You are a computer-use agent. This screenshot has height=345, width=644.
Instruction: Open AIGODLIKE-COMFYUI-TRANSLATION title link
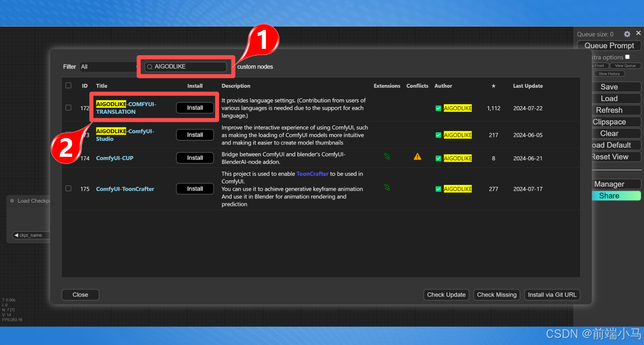(126, 108)
